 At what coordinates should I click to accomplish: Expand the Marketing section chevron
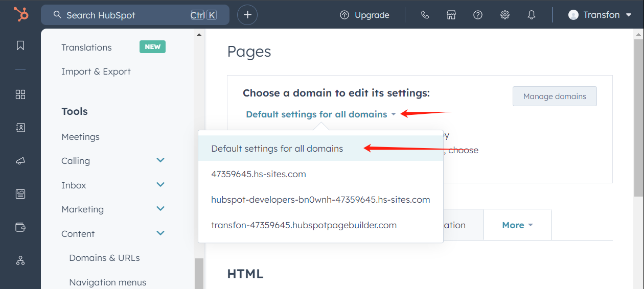click(160, 208)
